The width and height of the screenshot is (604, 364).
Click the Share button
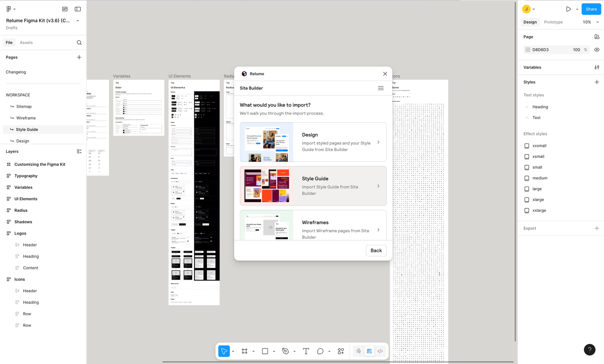[591, 9]
